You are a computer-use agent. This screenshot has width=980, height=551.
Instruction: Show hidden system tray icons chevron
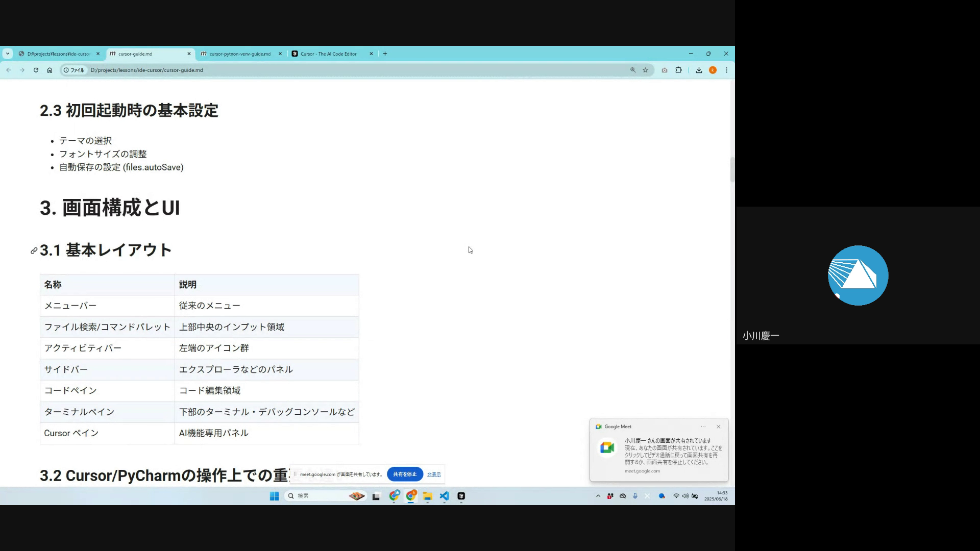[x=598, y=496]
